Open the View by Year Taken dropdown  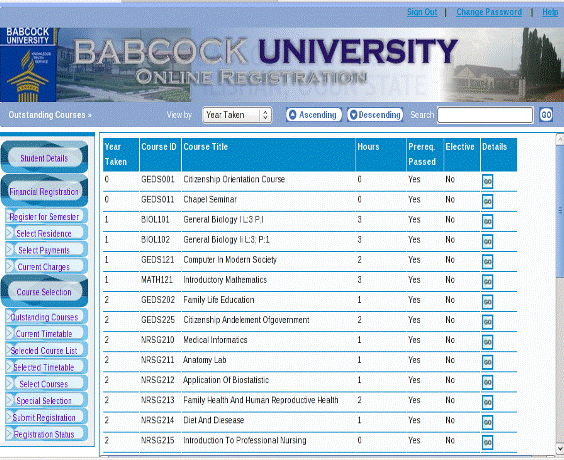click(237, 115)
